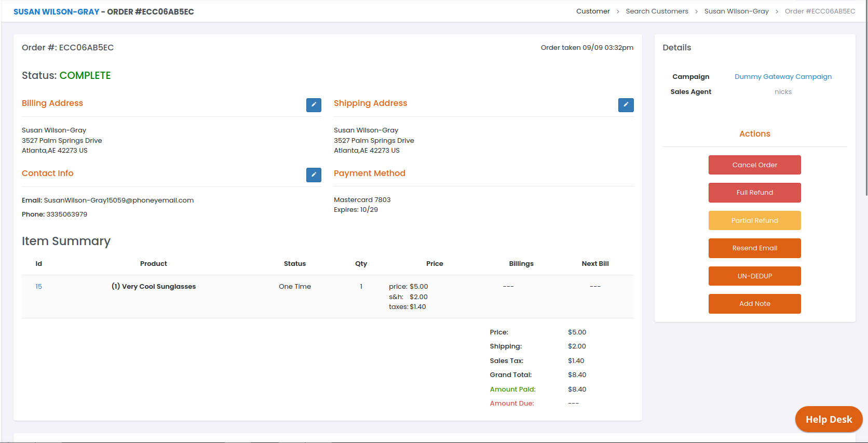868x443 pixels.
Task: Click the customer email address text
Action: 119,200
